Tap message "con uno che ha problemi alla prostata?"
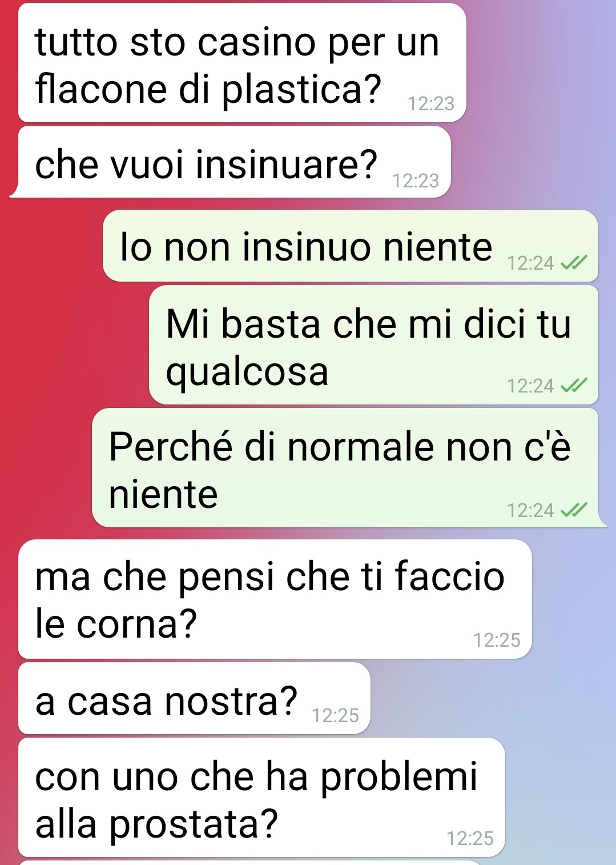Viewport: 616px width, 865px height. click(261, 798)
